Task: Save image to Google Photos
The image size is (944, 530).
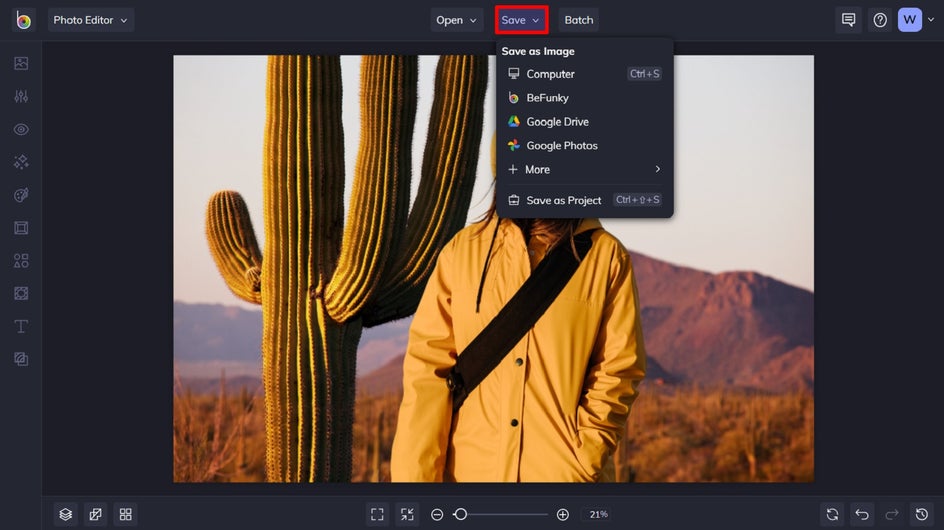Action: 584,145
